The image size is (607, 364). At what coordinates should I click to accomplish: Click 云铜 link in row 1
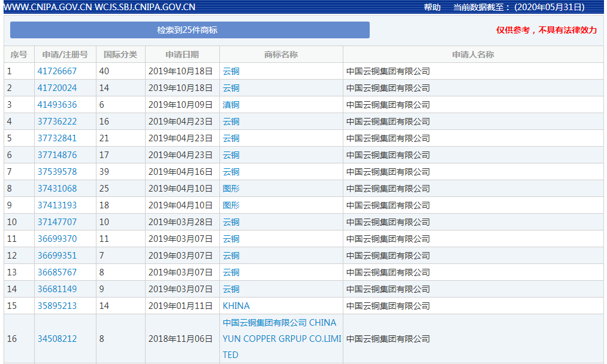[231, 71]
